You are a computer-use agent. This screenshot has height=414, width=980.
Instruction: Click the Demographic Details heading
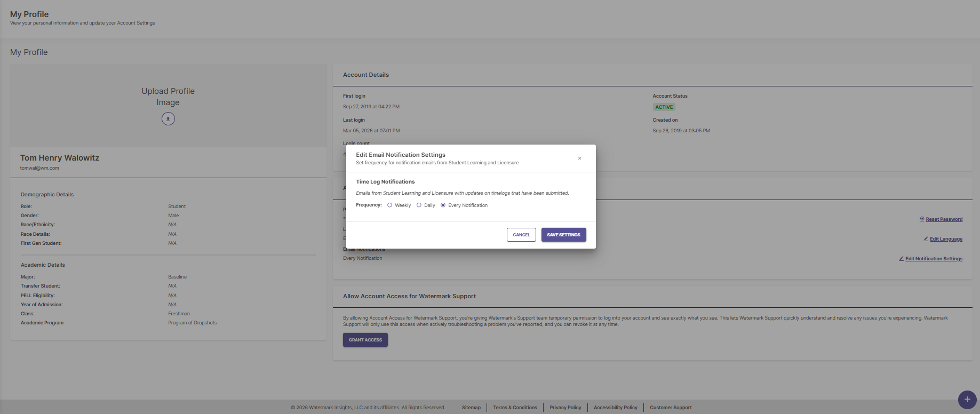pos(47,195)
